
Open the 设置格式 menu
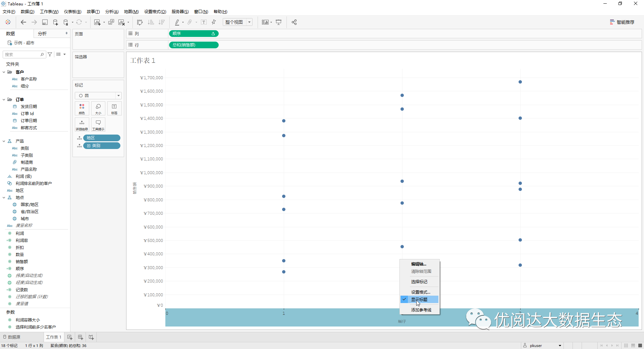tap(155, 12)
